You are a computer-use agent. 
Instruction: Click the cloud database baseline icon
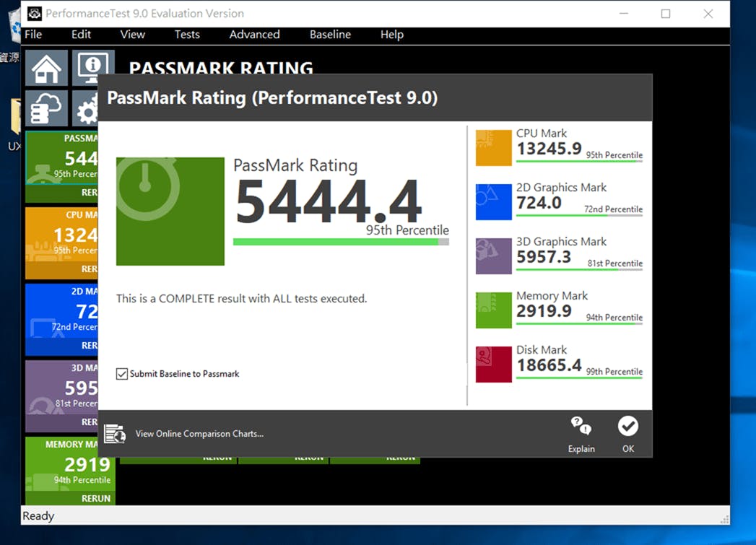[x=46, y=109]
